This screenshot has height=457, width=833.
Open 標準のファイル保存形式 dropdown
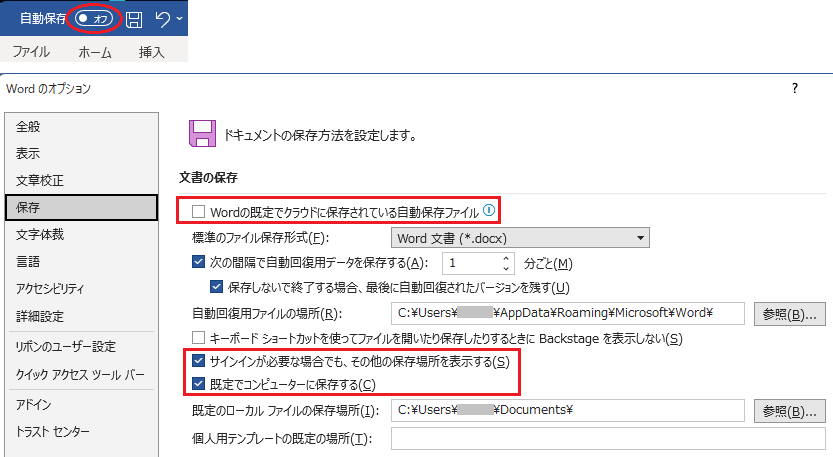point(520,238)
